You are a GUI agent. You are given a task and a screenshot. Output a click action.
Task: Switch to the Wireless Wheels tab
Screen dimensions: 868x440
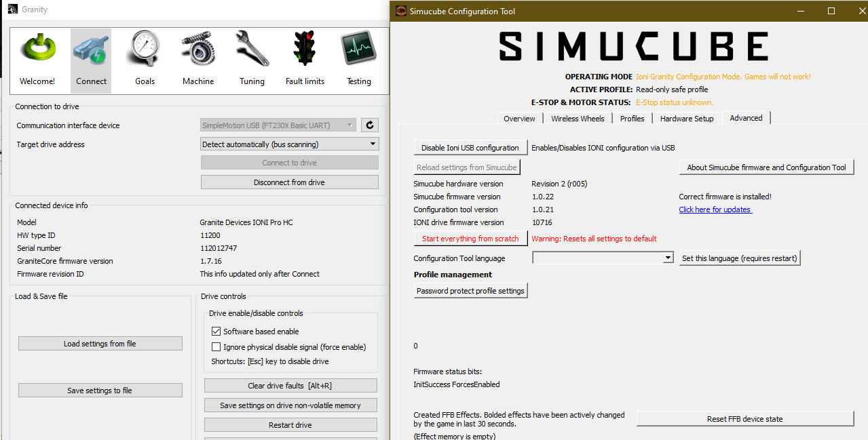[x=578, y=119]
